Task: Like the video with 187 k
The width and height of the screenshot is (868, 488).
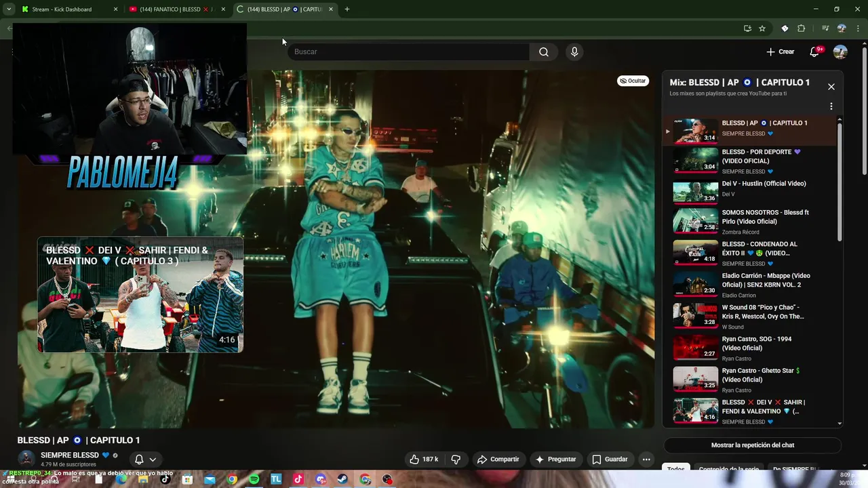Action: pos(423,459)
